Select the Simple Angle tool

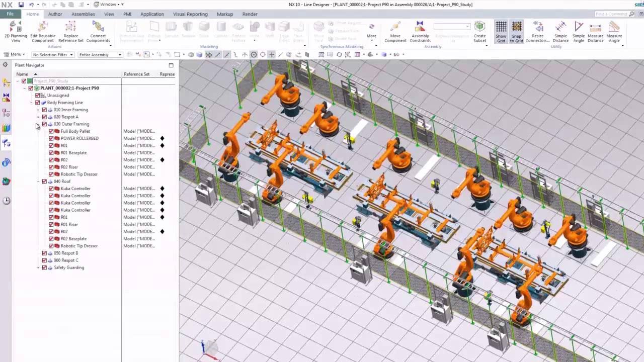(x=579, y=31)
